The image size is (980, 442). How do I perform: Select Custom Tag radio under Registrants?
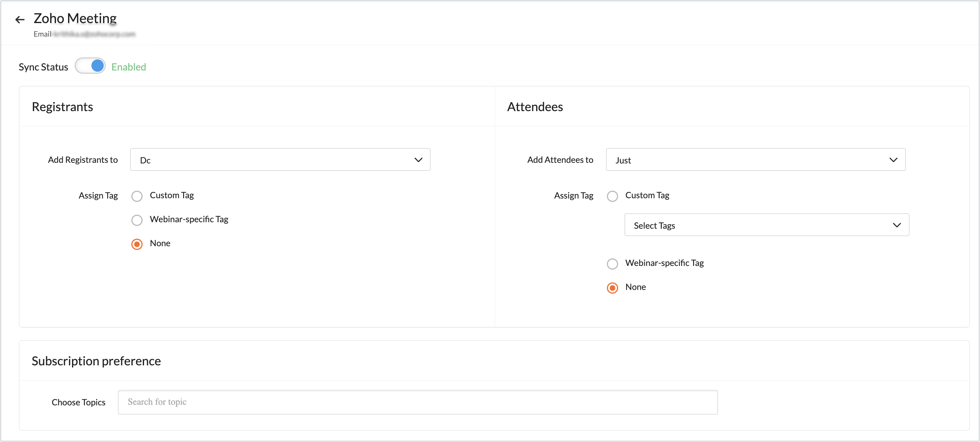(x=137, y=196)
